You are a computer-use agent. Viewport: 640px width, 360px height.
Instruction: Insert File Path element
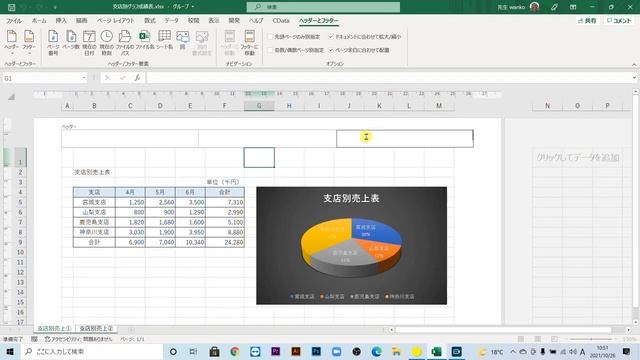coord(125,42)
